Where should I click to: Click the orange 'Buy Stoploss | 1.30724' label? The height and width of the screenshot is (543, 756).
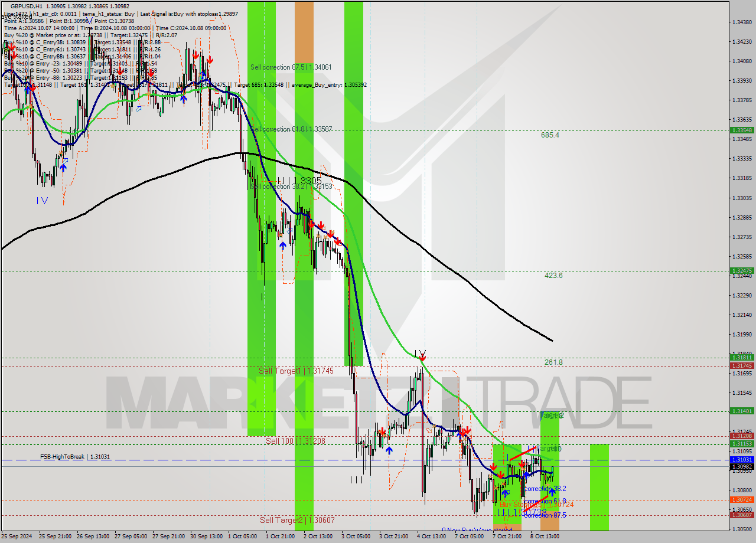tap(536, 505)
